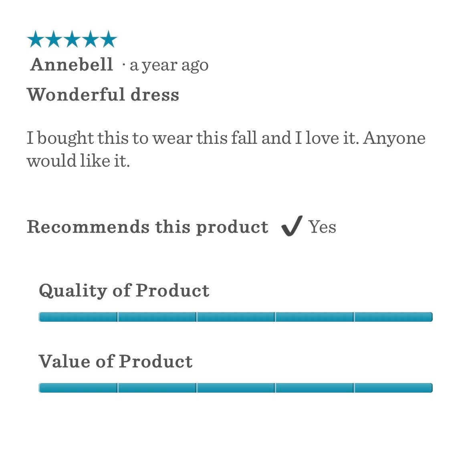Click the "Recommends this product" label
The width and height of the screenshot is (476, 476).
coord(147,227)
